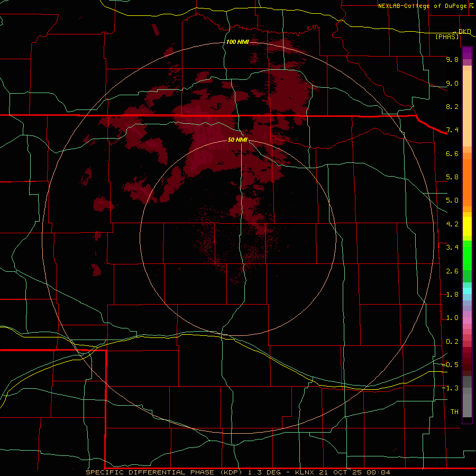Click the pink segment of the color bar
The height and width of the screenshot is (476, 476).
pos(467,321)
